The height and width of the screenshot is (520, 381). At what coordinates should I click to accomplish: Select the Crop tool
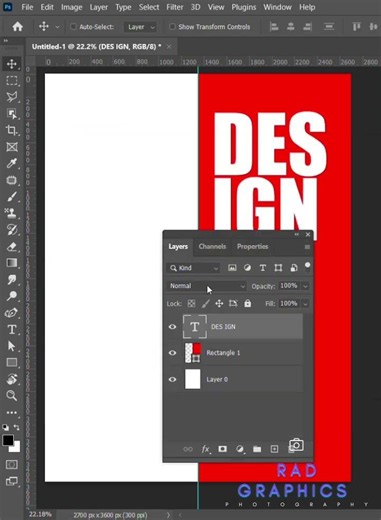(12, 130)
